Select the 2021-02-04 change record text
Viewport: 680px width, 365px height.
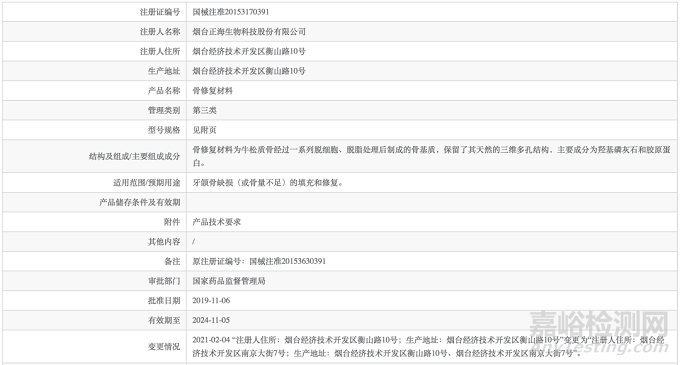428,346
